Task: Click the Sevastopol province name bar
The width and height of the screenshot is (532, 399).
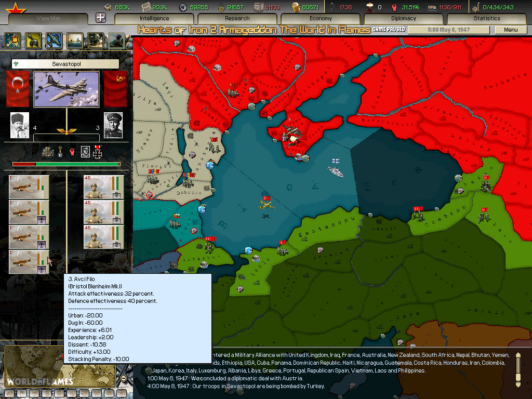Action: click(66, 64)
